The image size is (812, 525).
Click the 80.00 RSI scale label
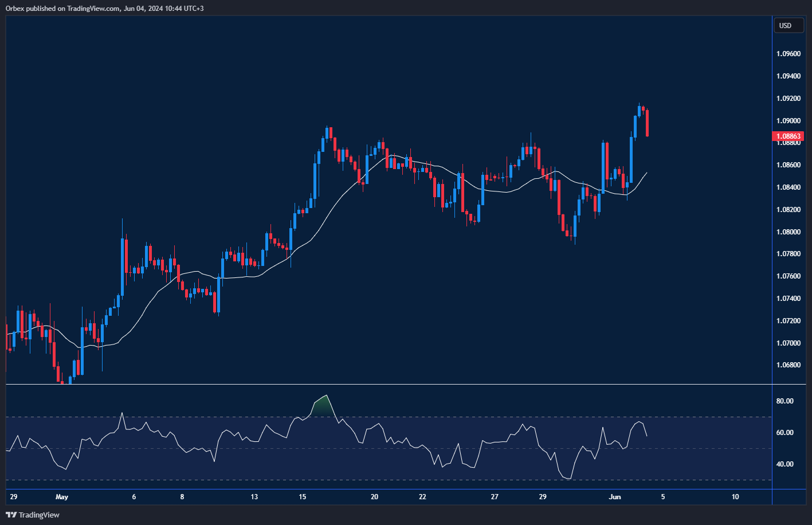coord(784,401)
